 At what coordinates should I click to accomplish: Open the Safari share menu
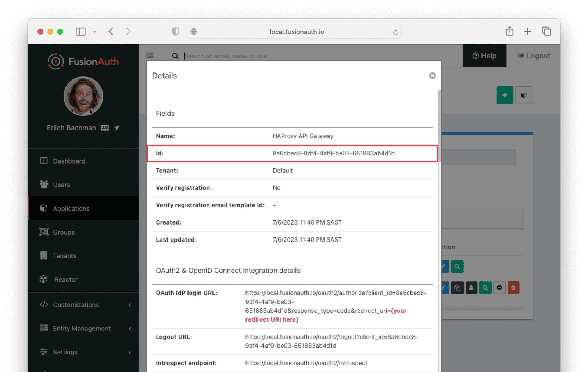(x=509, y=31)
